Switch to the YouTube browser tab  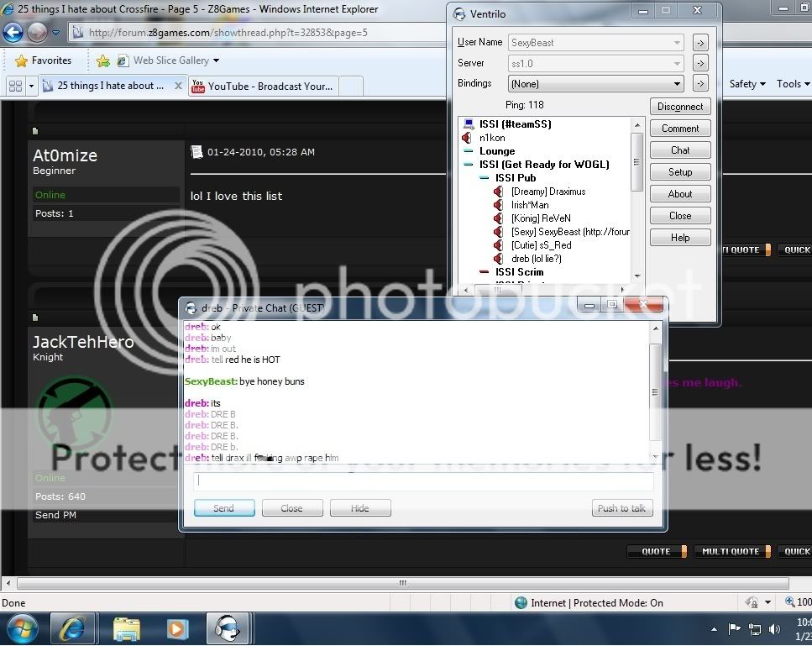pos(262,86)
